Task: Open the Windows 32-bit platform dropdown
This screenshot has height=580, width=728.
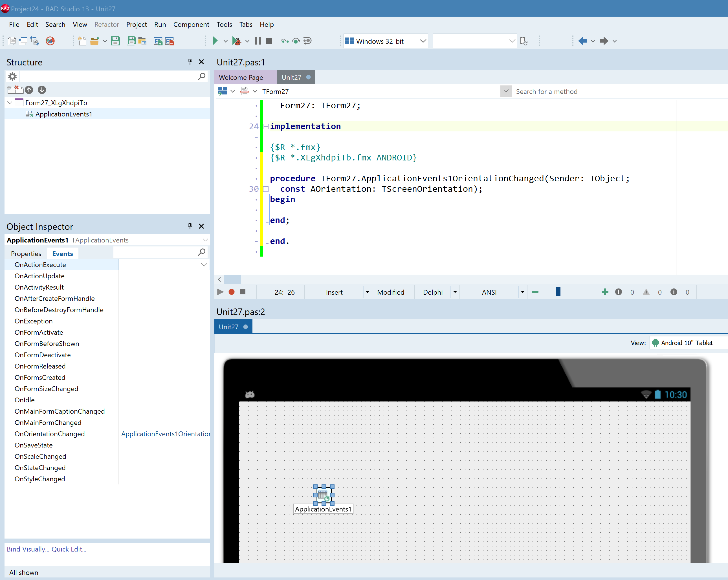Action: coord(423,41)
